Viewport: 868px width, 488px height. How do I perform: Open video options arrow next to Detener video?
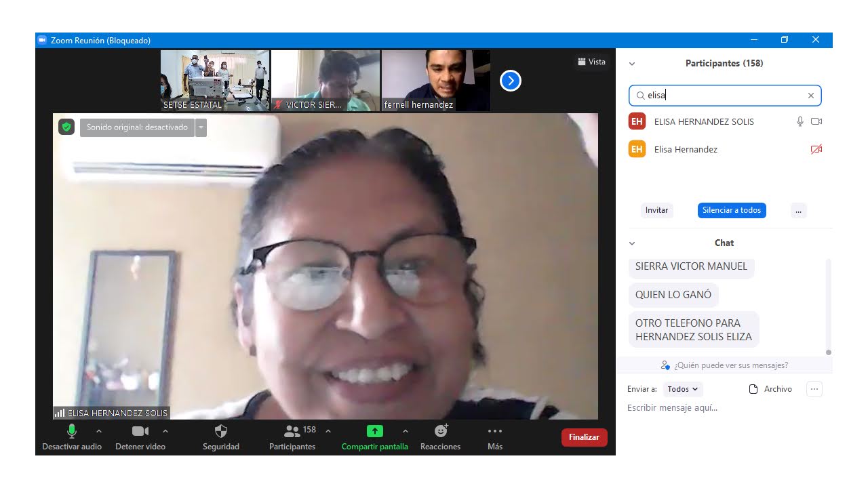(x=165, y=431)
